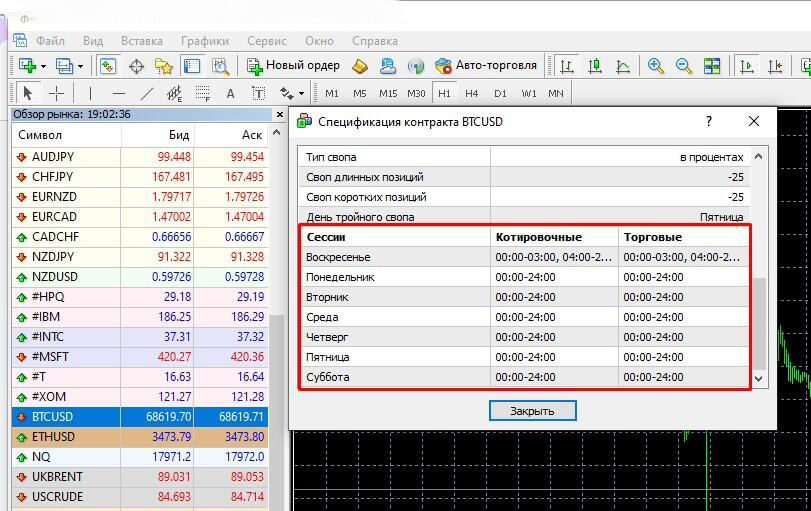Switch chart to bar chart
Image resolution: width=811 pixels, height=511 pixels.
pyautogui.click(x=567, y=66)
